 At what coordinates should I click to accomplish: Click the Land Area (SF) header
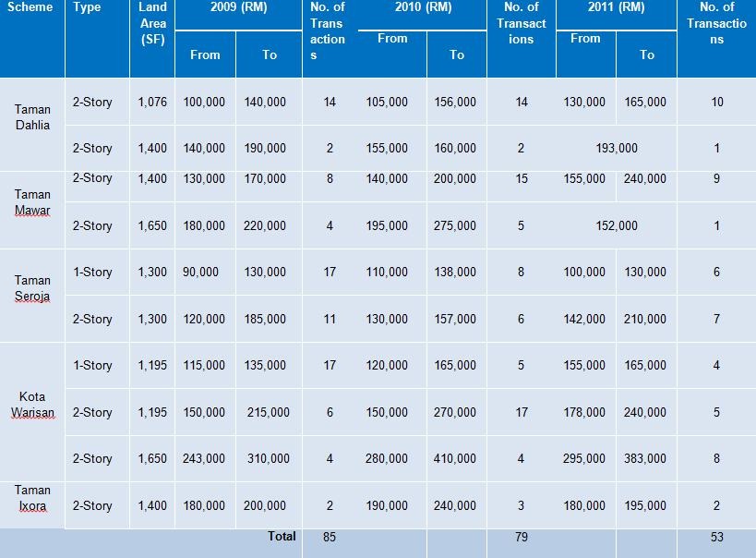click(153, 23)
